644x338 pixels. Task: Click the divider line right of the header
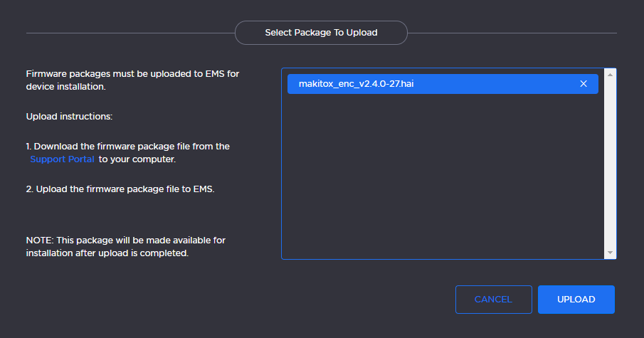tap(512, 33)
